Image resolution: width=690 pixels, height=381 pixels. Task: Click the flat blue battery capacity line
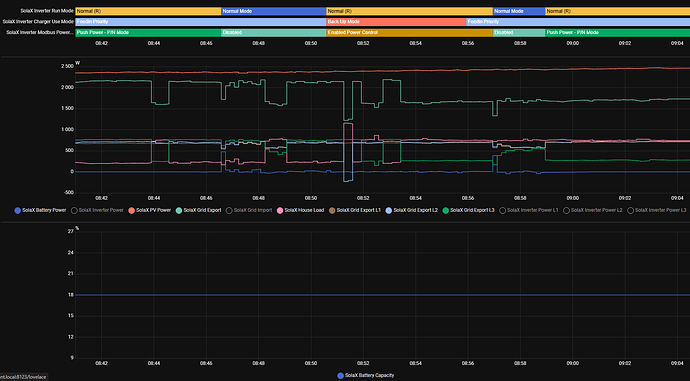[x=382, y=295]
